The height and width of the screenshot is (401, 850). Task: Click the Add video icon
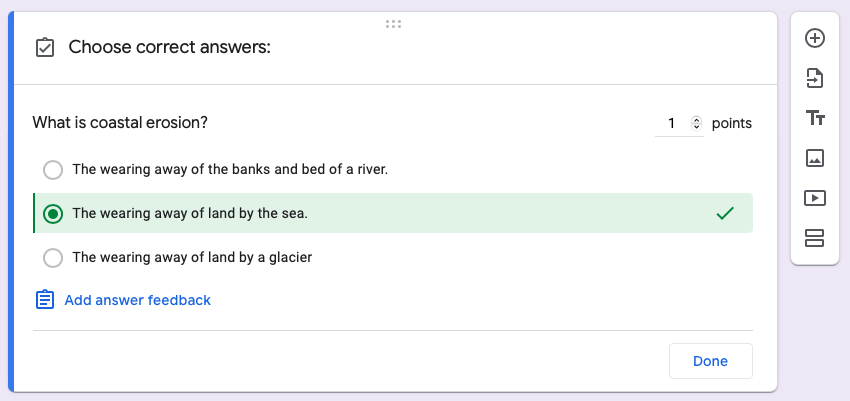[814, 198]
